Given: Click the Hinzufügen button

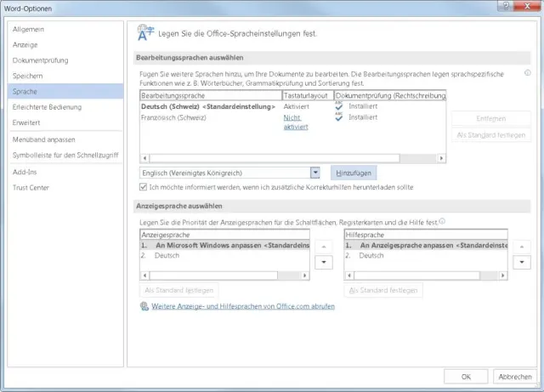Looking at the screenshot, I should pos(354,173).
